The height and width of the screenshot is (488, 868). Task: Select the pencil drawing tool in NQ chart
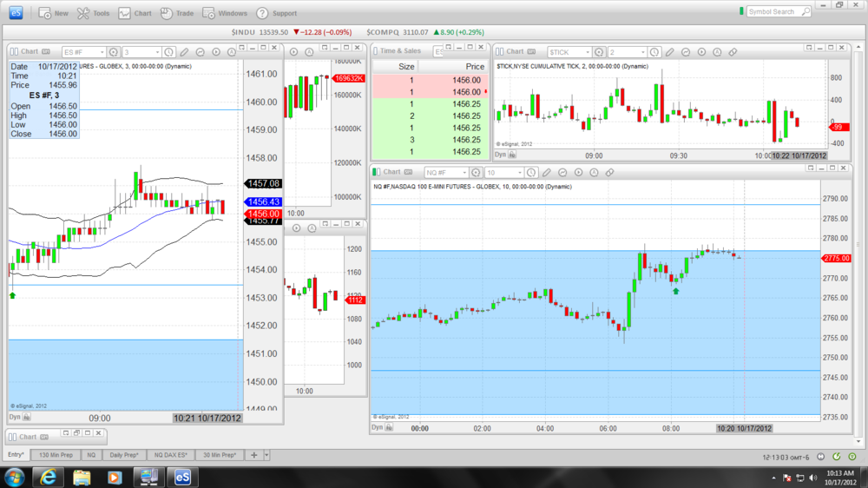(547, 173)
